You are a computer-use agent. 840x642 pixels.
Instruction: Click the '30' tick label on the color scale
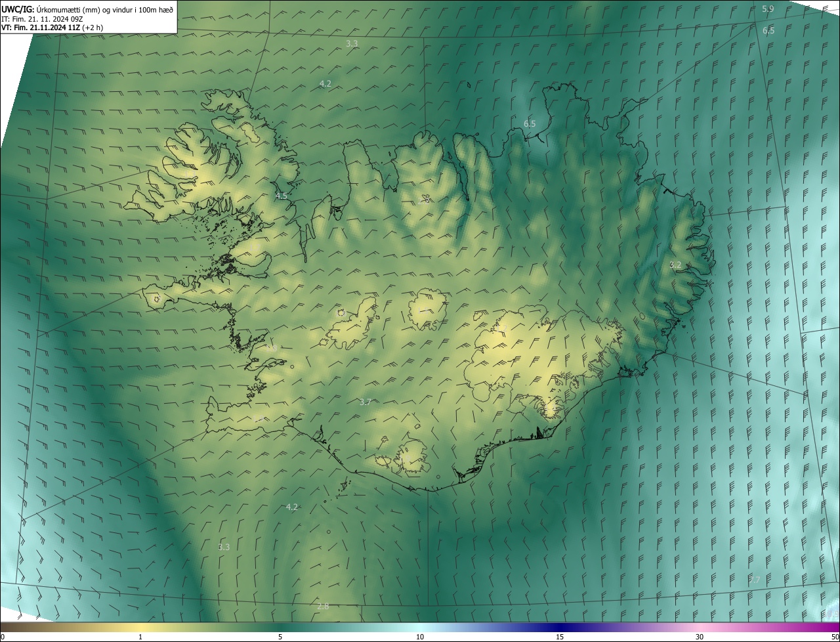coord(700,637)
